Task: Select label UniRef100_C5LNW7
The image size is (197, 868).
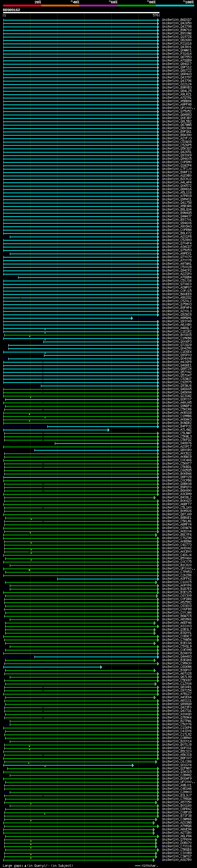Action: tap(177, 433)
